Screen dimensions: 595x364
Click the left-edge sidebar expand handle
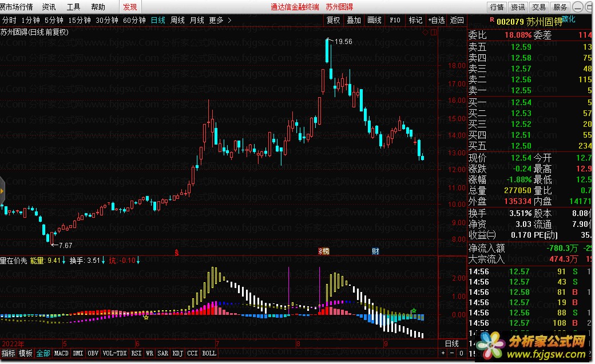pos(2,191)
